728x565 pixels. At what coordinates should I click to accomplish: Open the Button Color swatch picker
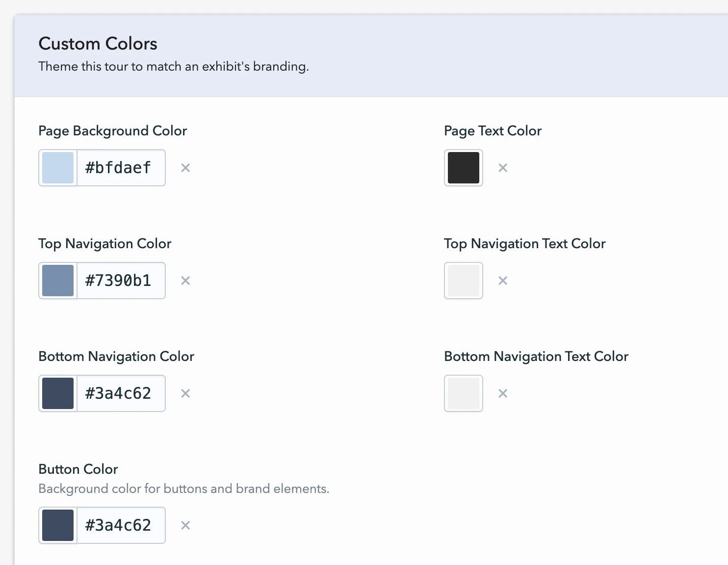[58, 525]
